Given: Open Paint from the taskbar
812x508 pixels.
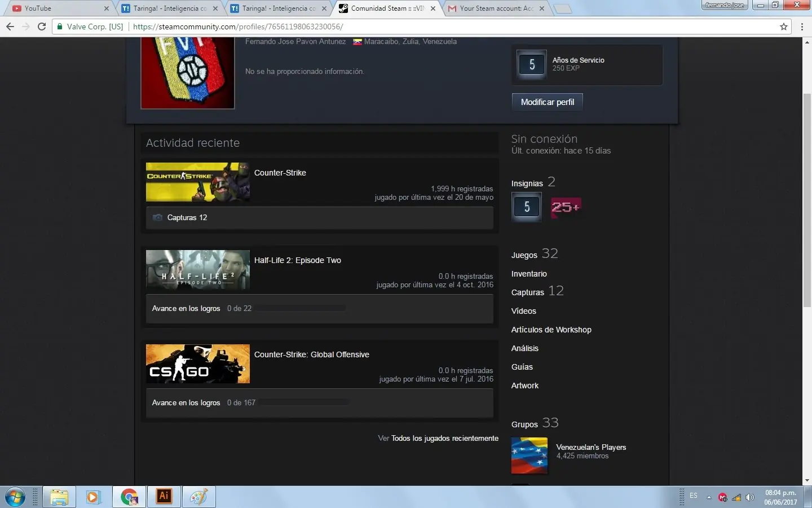Looking at the screenshot, I should [198, 497].
